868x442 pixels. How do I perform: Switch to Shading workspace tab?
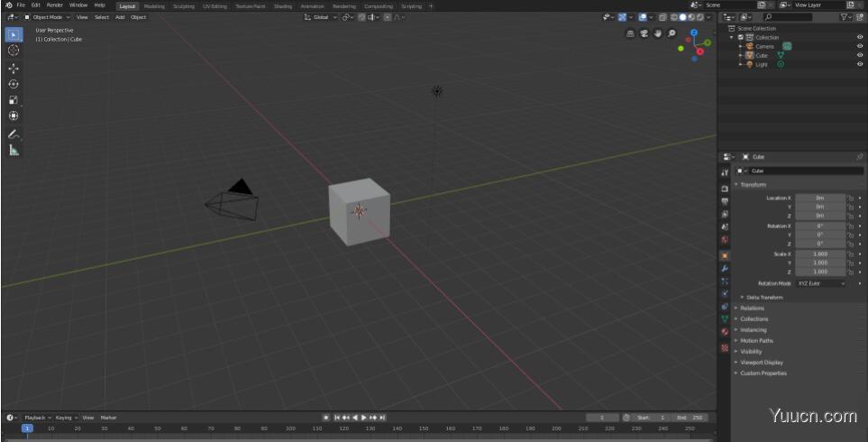(x=282, y=6)
